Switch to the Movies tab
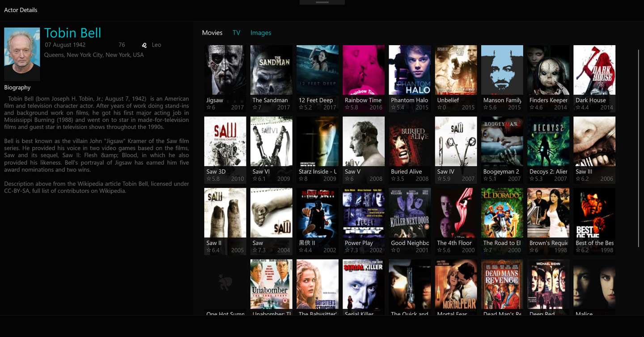The height and width of the screenshot is (337, 644). pos(212,33)
